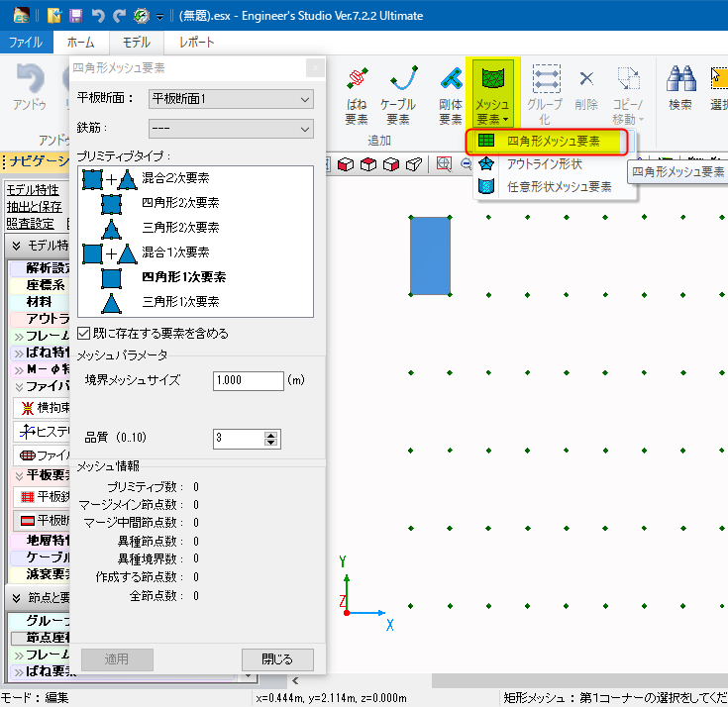Click the 境界メッシュサイズ input field
The width and height of the screenshot is (728, 707).
248,380
